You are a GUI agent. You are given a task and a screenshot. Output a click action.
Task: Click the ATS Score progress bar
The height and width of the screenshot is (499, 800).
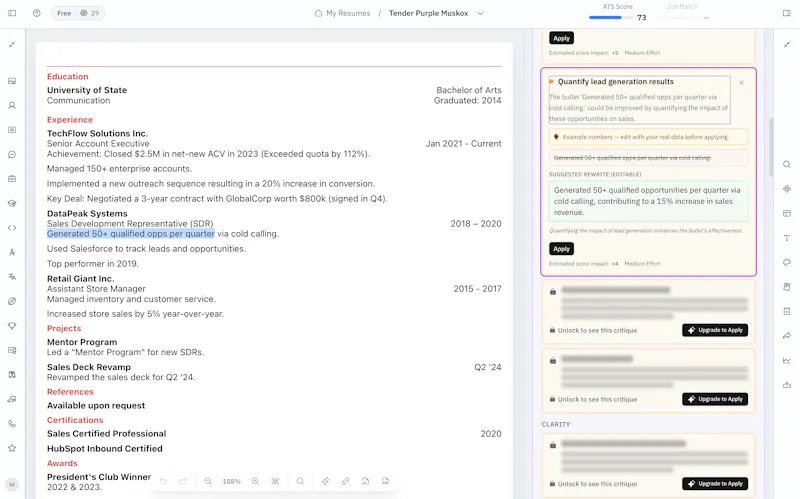[x=610, y=17]
